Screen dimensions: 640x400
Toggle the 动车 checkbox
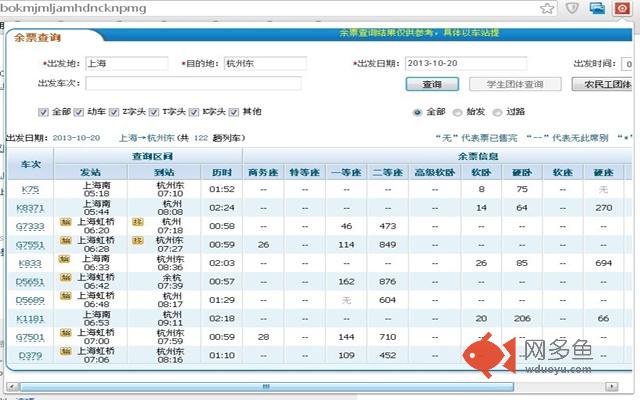tap(78, 112)
